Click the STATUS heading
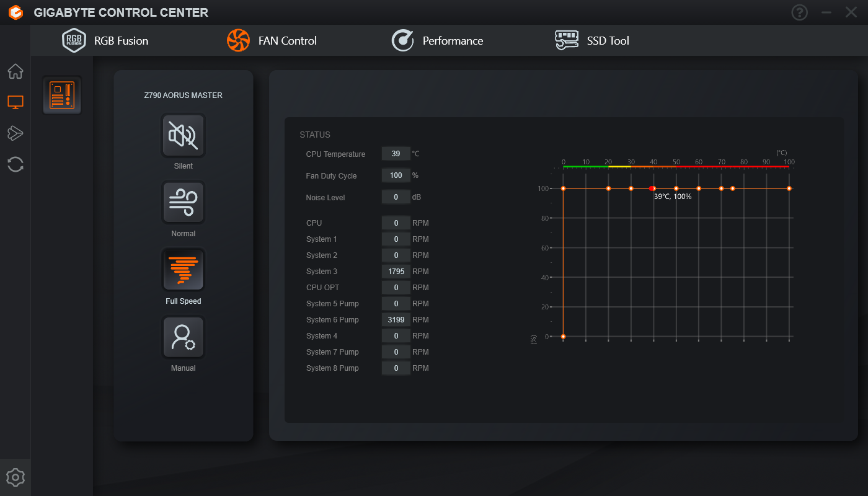Viewport: 868px width, 496px height. [315, 135]
